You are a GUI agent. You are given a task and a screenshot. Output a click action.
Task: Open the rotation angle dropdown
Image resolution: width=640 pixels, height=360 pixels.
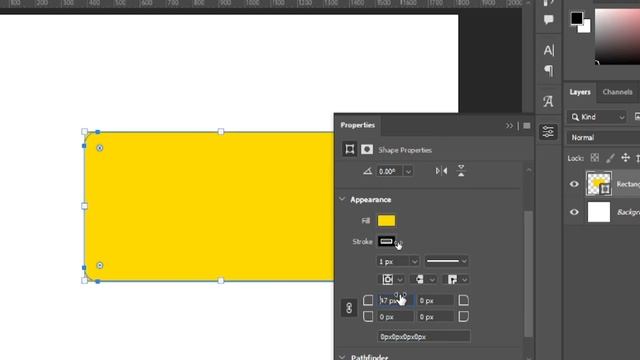pos(408,171)
